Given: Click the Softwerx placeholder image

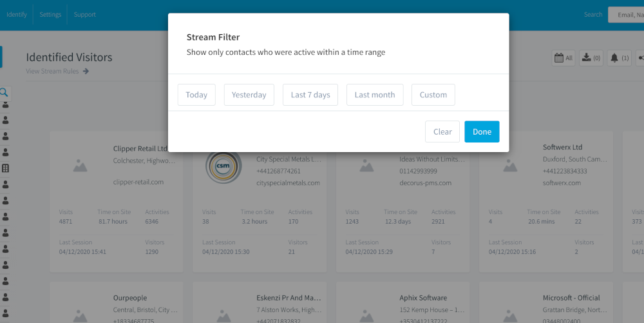Looking at the screenshot, I should click(510, 166).
